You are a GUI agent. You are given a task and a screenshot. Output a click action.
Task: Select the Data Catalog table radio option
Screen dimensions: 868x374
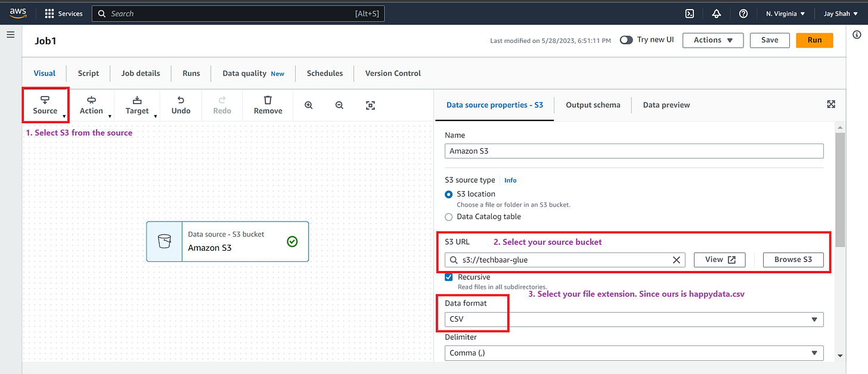[449, 217]
